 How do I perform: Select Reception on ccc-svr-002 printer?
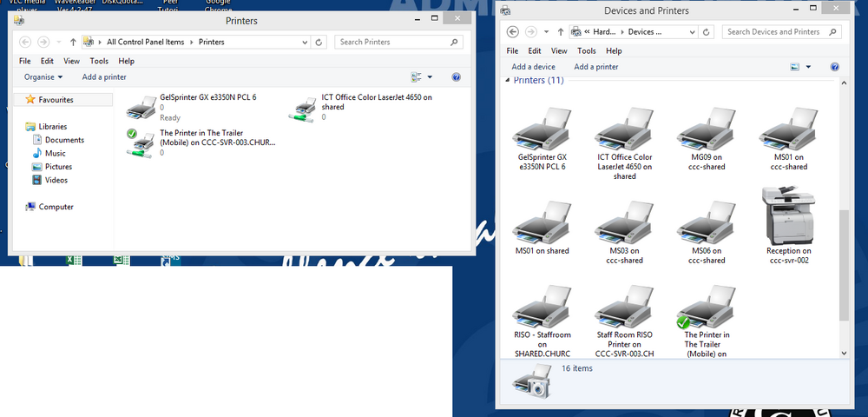(788, 225)
